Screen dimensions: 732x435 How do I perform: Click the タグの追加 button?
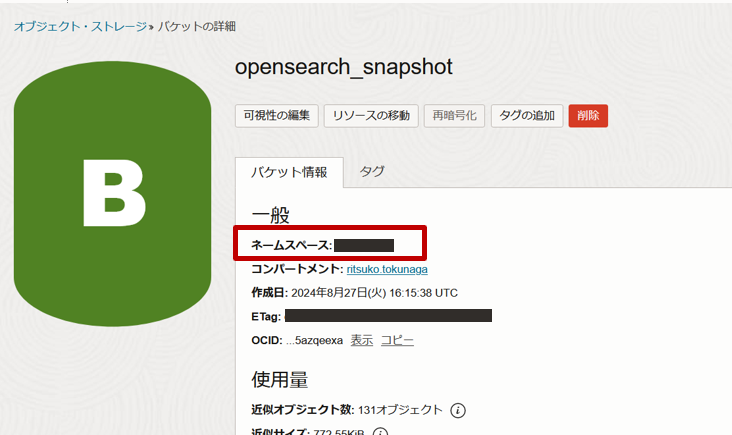[x=527, y=115]
